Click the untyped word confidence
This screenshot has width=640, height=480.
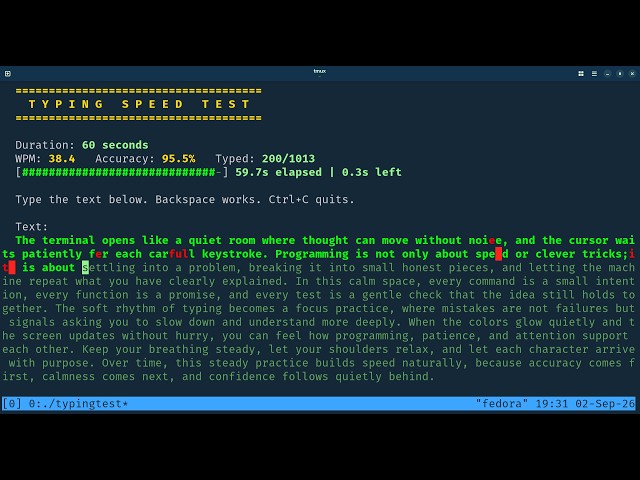242,376
